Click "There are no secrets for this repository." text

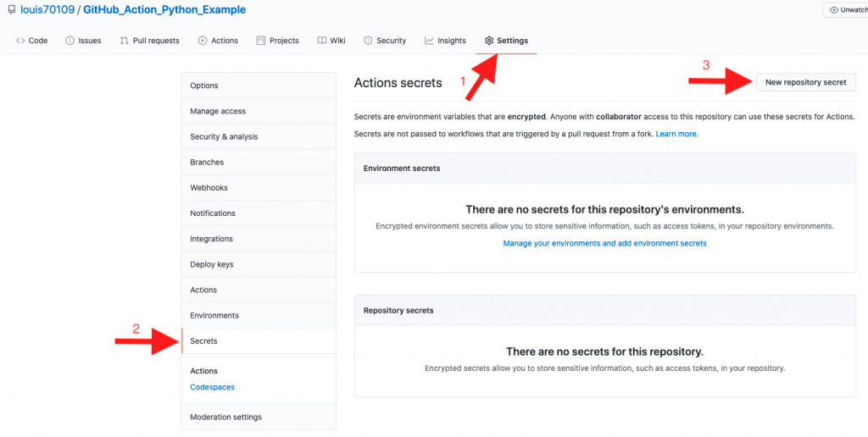[604, 351]
